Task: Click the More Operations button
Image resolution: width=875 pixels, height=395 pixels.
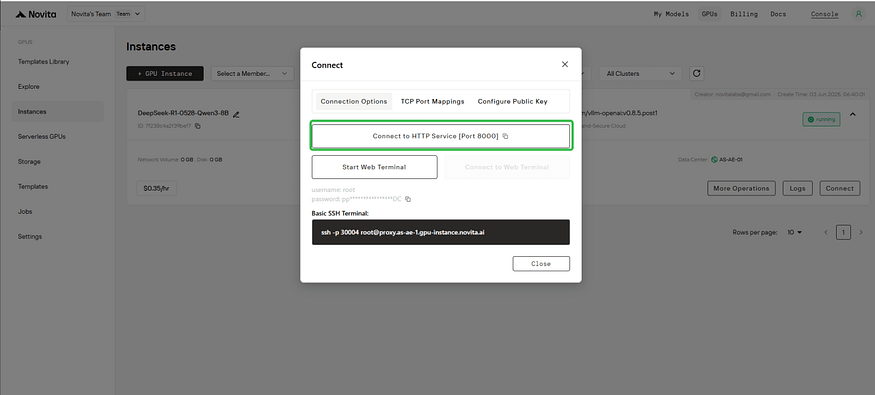Action: coord(741,189)
